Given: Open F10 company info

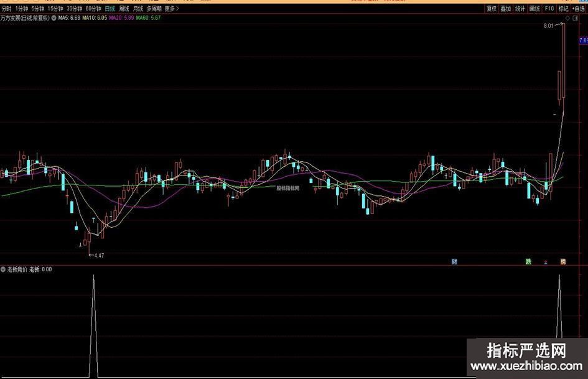Looking at the screenshot, I should coord(549,8).
